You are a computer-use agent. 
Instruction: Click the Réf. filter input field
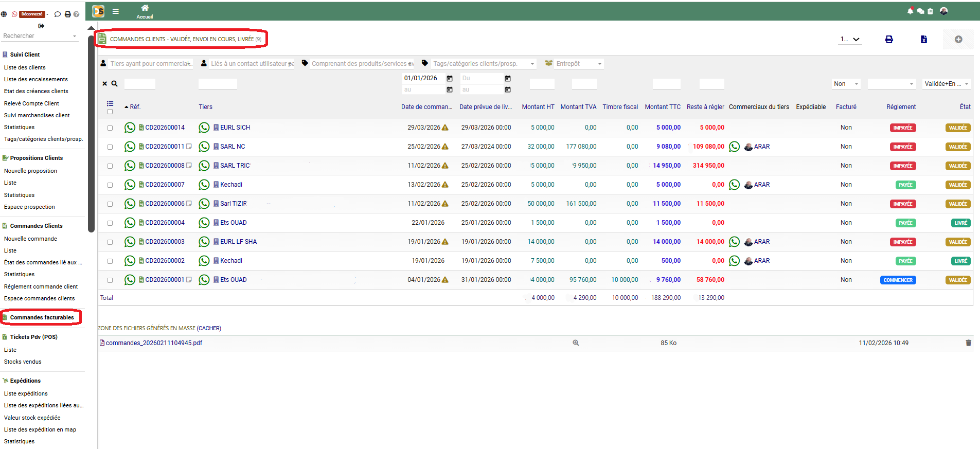(x=140, y=84)
